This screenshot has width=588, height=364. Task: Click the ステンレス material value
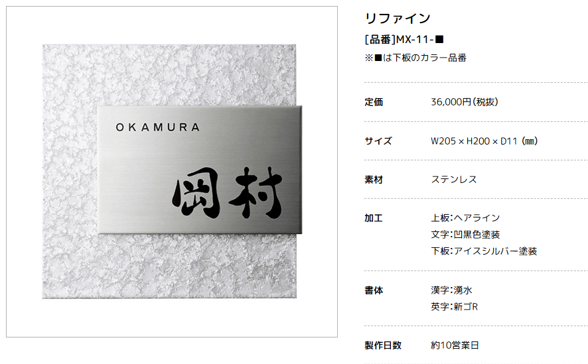point(454,180)
